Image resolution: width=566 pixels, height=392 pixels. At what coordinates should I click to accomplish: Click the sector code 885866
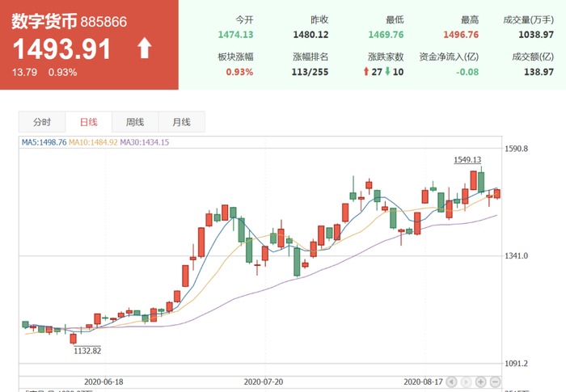[x=103, y=22]
